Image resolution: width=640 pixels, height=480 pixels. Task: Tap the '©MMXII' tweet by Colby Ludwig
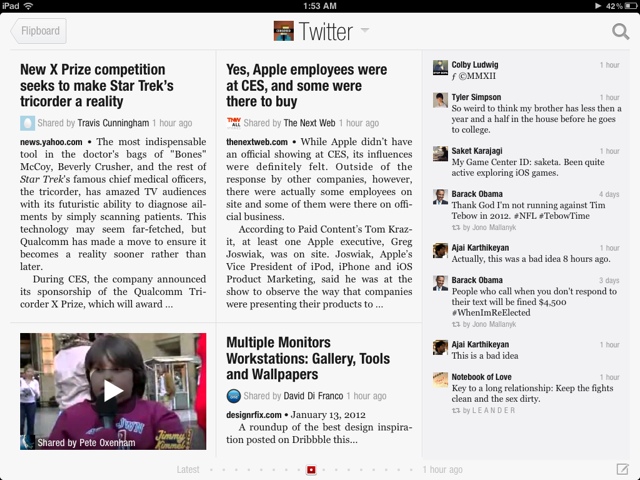pos(474,76)
